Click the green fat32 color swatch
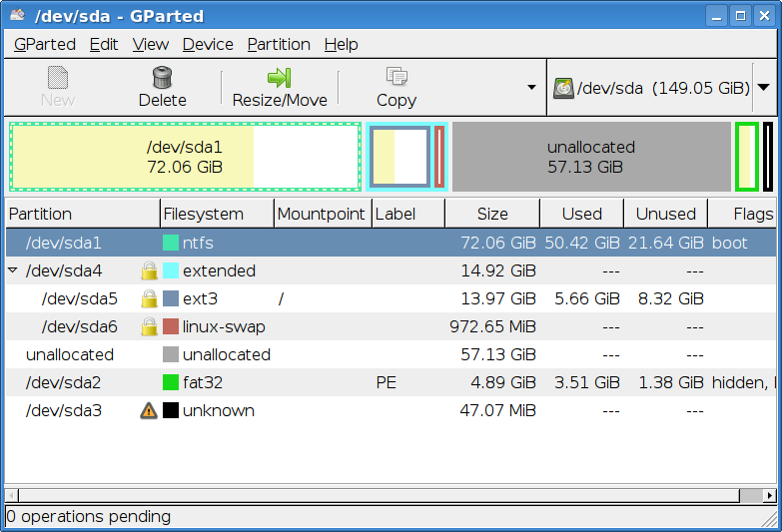The image size is (782, 532). click(171, 382)
